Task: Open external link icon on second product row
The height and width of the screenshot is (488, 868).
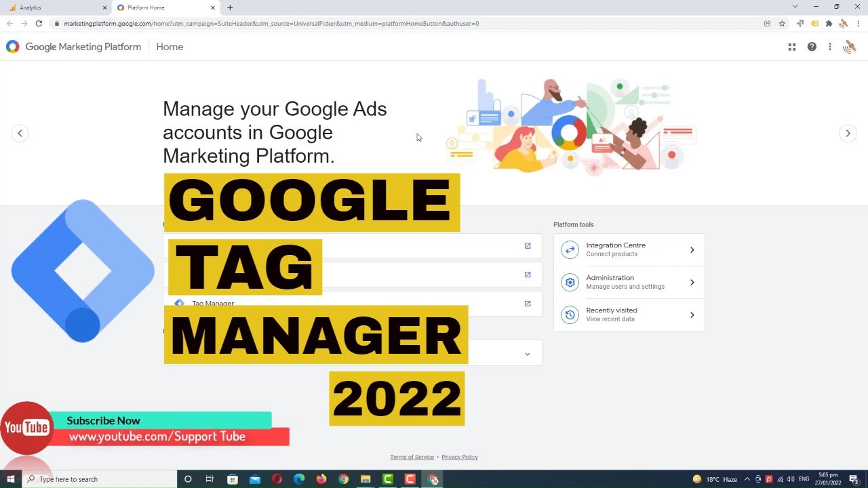Action: pyautogui.click(x=528, y=274)
